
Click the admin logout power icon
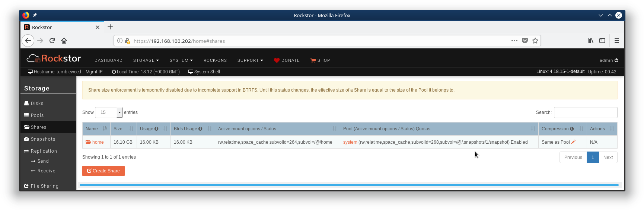(616, 60)
